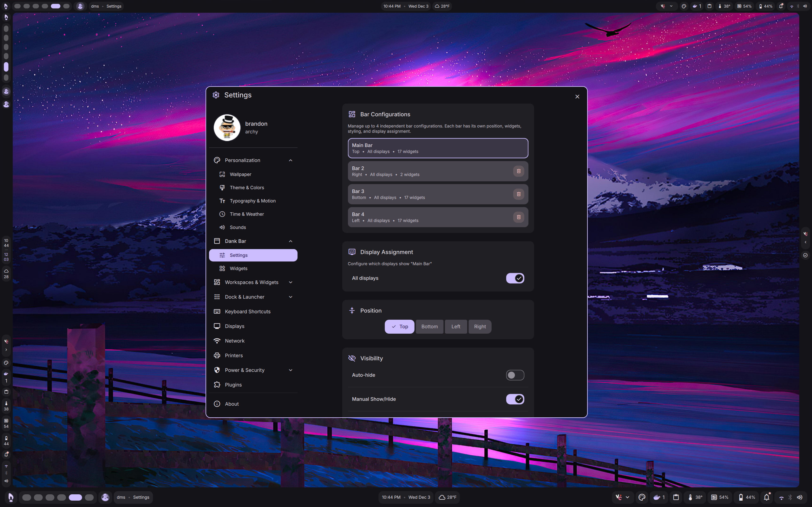Turn off Manual Show/Hide toggle
This screenshot has height=507, width=812.
click(515, 399)
